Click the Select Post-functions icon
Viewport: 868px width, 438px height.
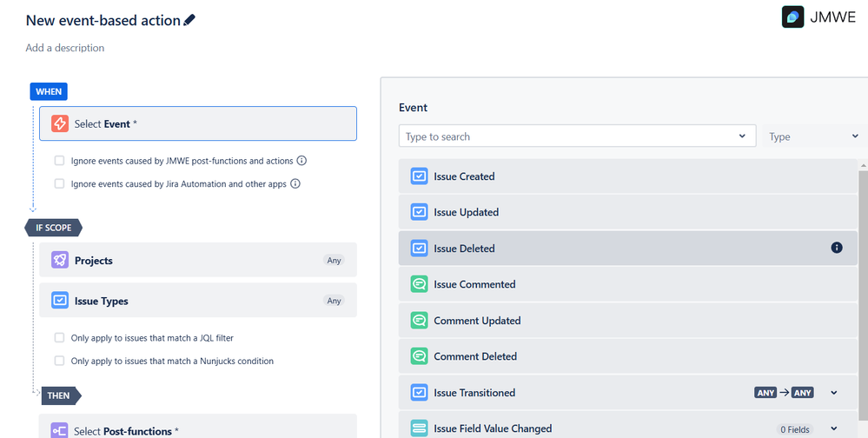pos(60,430)
